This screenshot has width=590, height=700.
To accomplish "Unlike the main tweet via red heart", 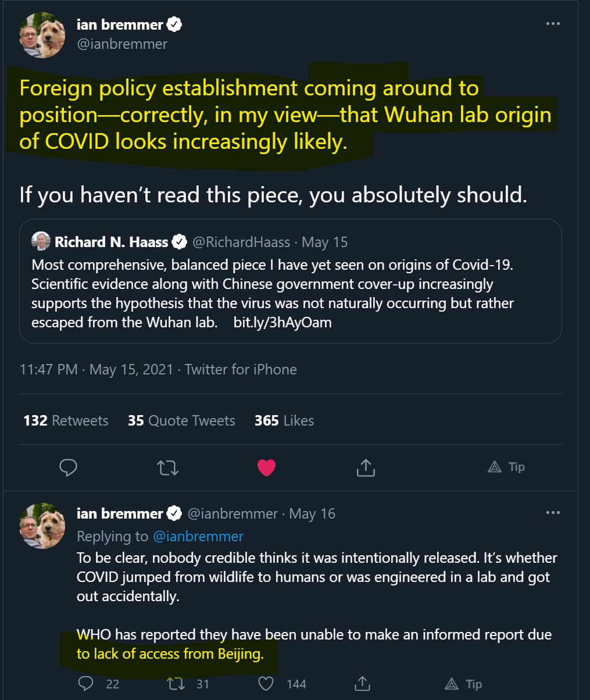I will (266, 467).
